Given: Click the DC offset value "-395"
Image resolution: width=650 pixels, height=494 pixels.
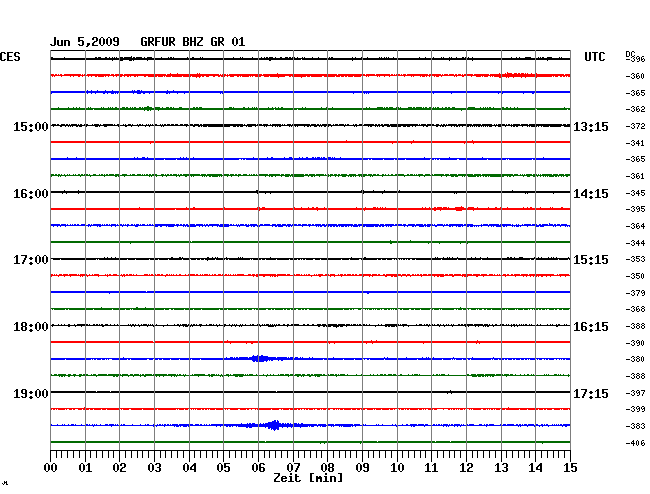Looking at the screenshot, I should [635, 209].
